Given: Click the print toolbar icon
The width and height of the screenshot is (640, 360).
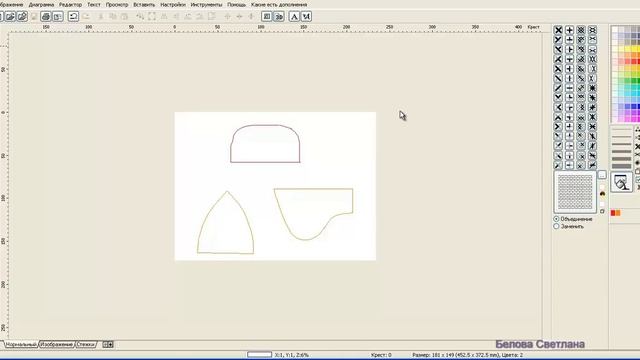Looking at the screenshot, I should click(46, 16).
